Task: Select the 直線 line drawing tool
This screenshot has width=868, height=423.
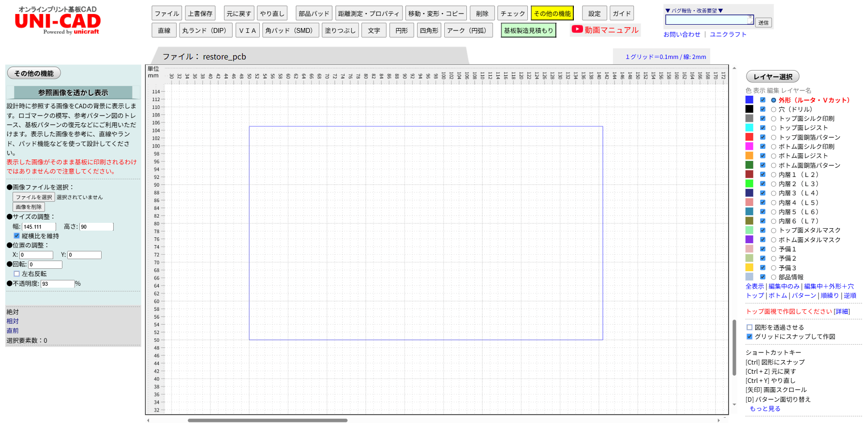Action: pos(164,30)
